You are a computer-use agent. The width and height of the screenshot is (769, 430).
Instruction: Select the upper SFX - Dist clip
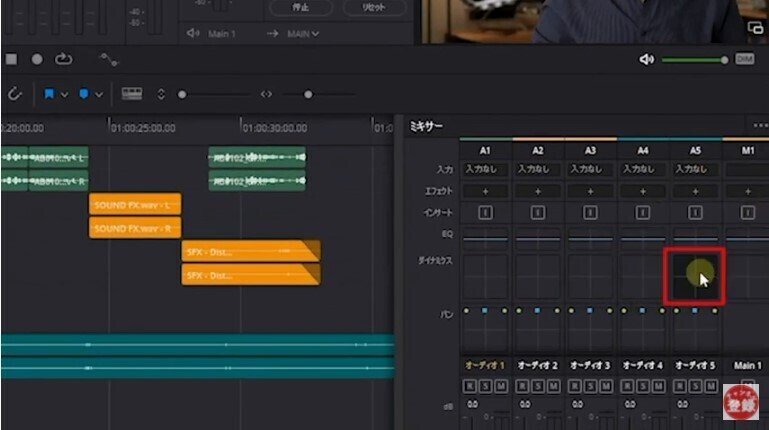[251, 252]
